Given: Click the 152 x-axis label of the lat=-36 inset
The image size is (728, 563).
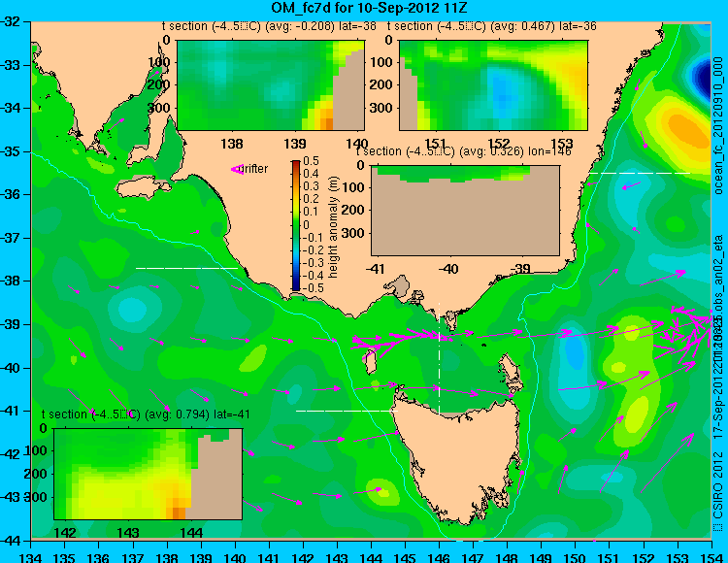Looking at the screenshot, I should click(x=499, y=144).
